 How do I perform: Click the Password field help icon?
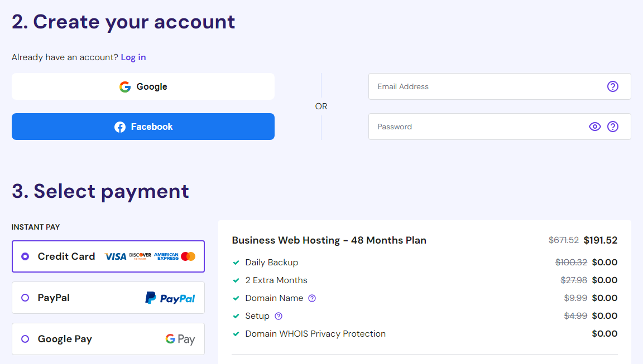coord(613,127)
